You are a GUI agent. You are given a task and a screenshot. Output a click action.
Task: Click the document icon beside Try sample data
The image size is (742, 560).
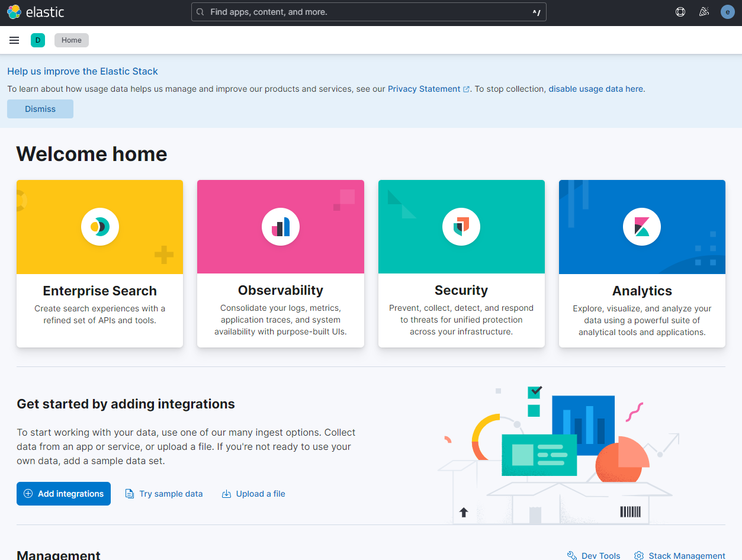coord(130,494)
